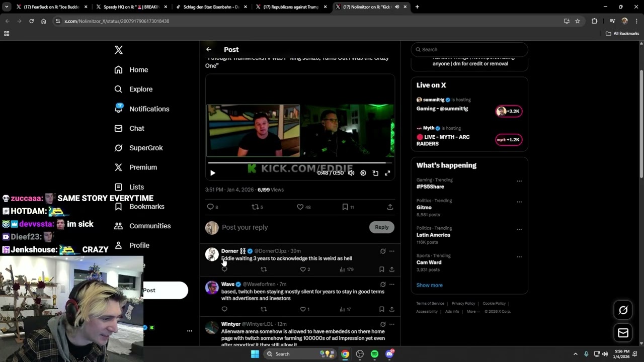Image resolution: width=644 pixels, height=362 pixels.
Task: Switch to Republicans against Trump tab
Action: tap(291, 7)
